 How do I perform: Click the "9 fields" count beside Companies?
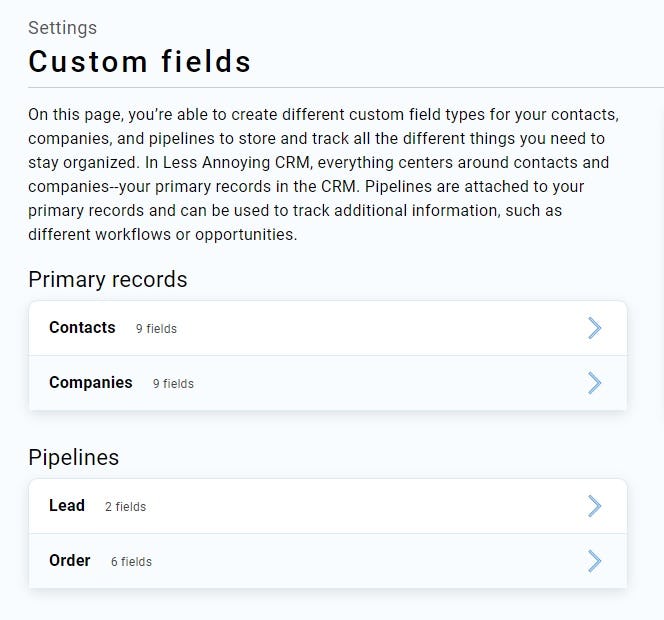point(173,384)
